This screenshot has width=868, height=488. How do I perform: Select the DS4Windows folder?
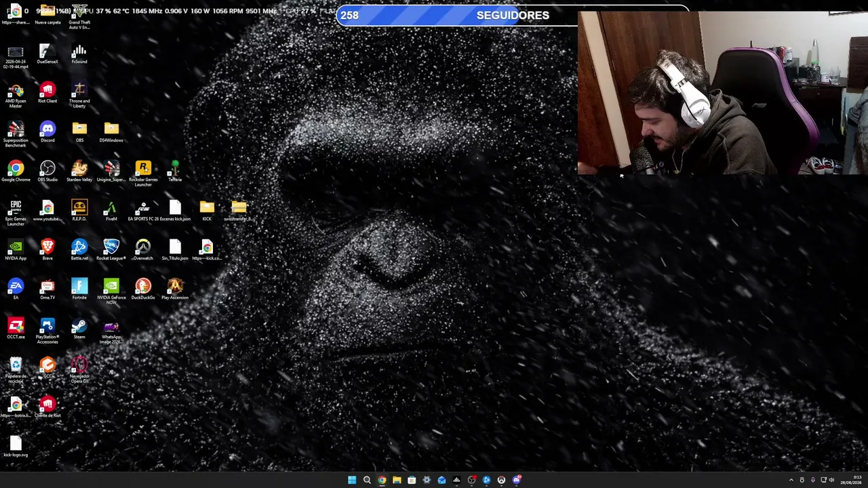[x=111, y=130]
